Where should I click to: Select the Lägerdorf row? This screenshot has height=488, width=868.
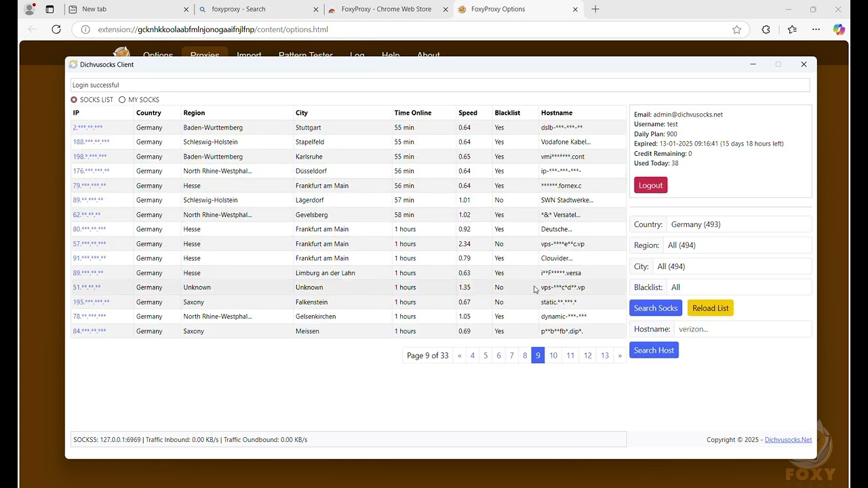point(349,201)
